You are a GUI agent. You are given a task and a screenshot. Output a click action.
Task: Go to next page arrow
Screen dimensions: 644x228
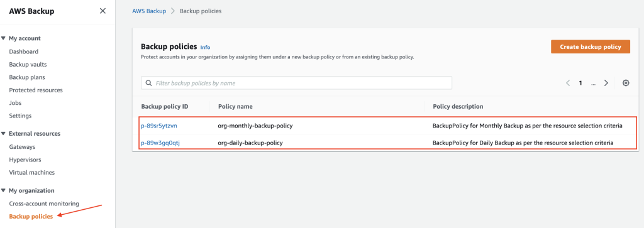click(x=606, y=83)
